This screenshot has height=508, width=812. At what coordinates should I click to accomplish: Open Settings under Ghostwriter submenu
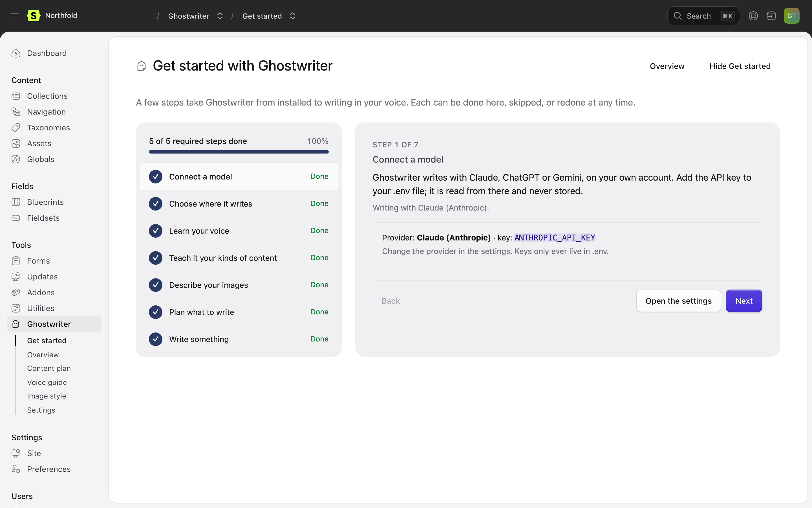pos(41,410)
